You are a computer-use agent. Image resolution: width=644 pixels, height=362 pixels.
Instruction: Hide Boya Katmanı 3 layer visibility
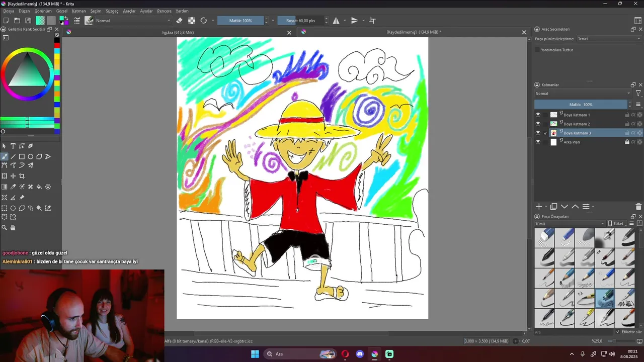[538, 133]
